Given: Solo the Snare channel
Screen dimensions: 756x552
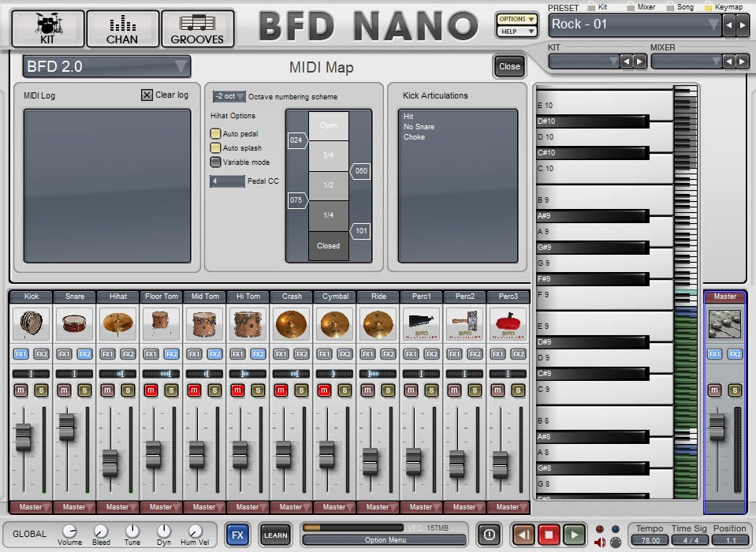Looking at the screenshot, I should 85,390.
